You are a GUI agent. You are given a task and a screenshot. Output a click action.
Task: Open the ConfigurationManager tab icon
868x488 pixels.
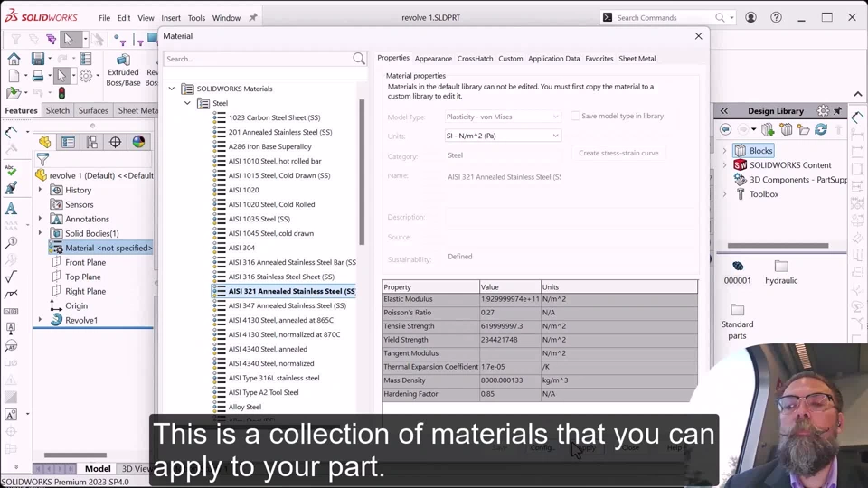tap(92, 142)
